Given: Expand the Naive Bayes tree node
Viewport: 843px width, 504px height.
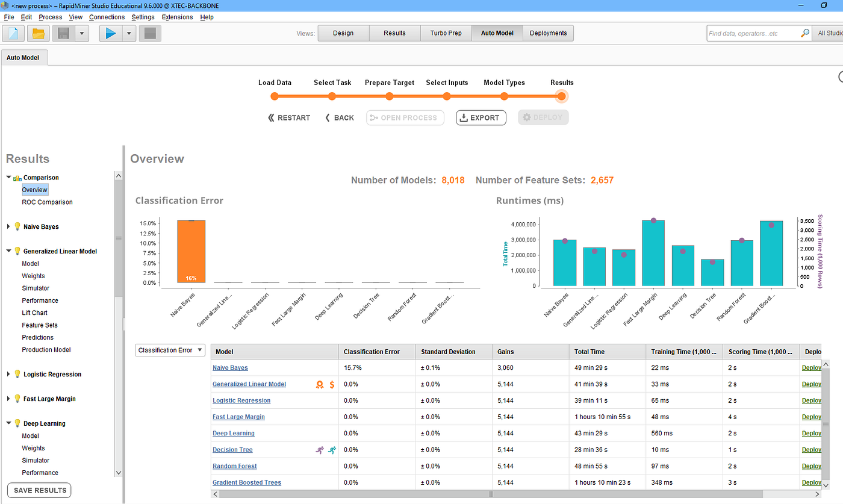Looking at the screenshot, I should (x=8, y=226).
